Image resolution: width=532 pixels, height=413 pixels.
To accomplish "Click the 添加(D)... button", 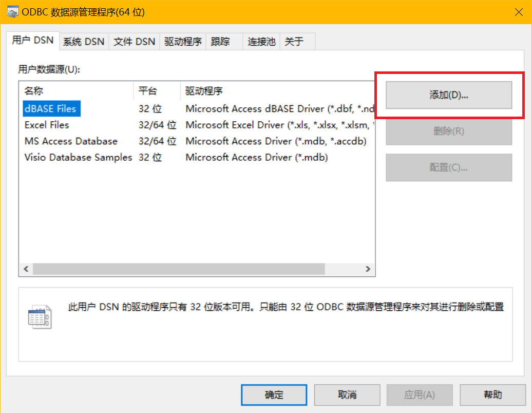I will [x=449, y=95].
